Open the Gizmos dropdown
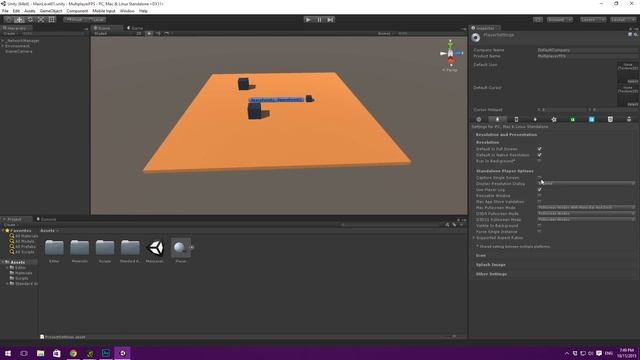 [x=385, y=33]
